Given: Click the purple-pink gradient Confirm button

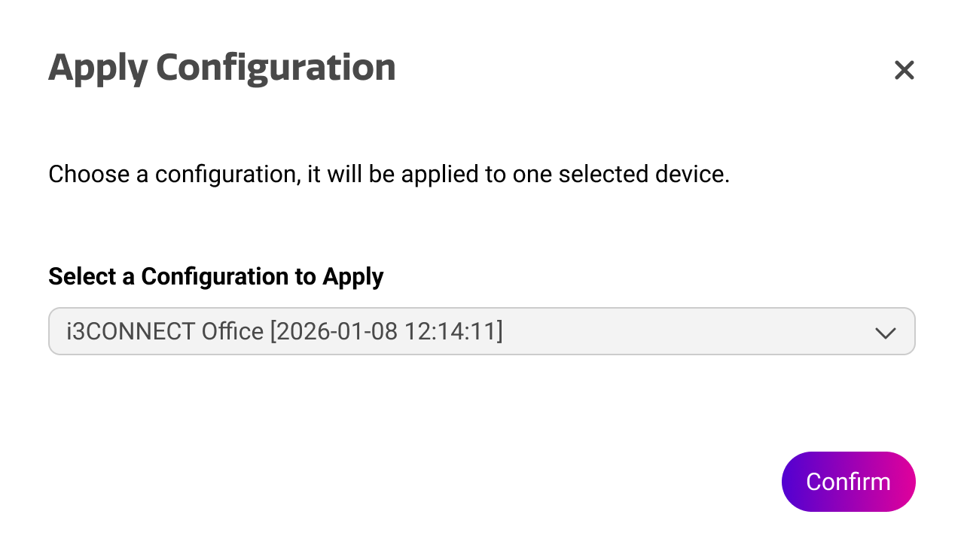Looking at the screenshot, I should (x=848, y=482).
